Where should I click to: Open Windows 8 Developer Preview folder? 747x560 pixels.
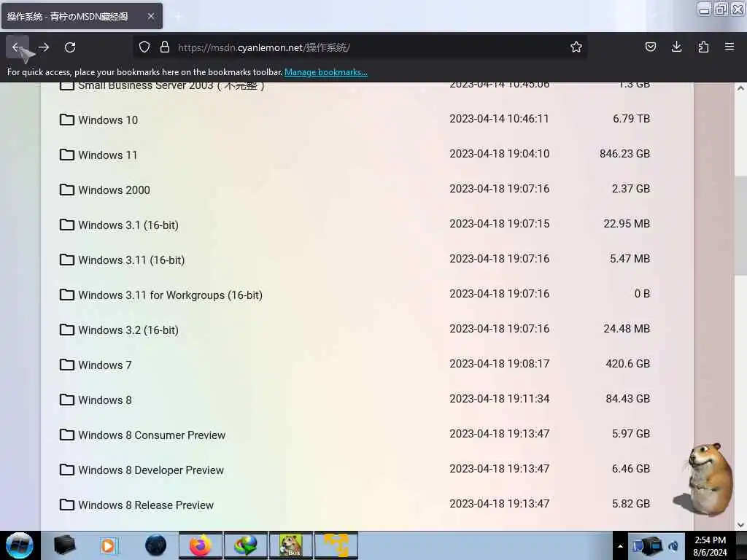point(151,470)
